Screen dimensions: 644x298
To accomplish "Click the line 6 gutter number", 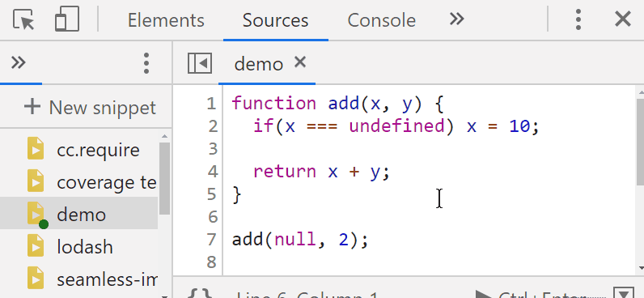I will [212, 216].
